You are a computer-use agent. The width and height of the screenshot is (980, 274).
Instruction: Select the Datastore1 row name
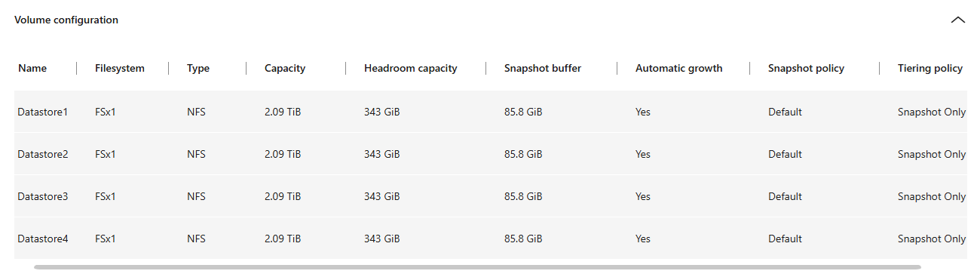click(x=43, y=112)
